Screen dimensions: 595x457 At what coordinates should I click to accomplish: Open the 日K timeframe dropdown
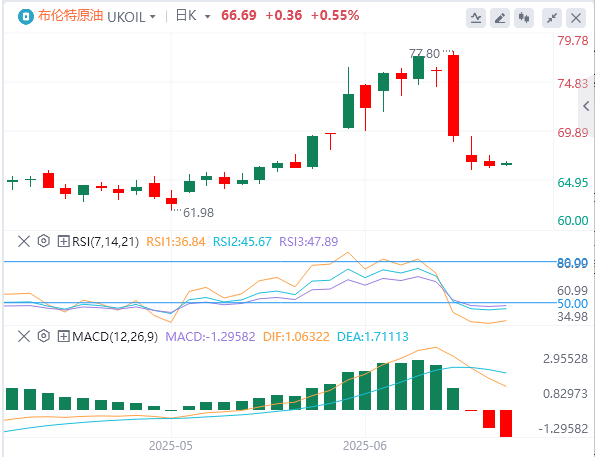tap(193, 16)
